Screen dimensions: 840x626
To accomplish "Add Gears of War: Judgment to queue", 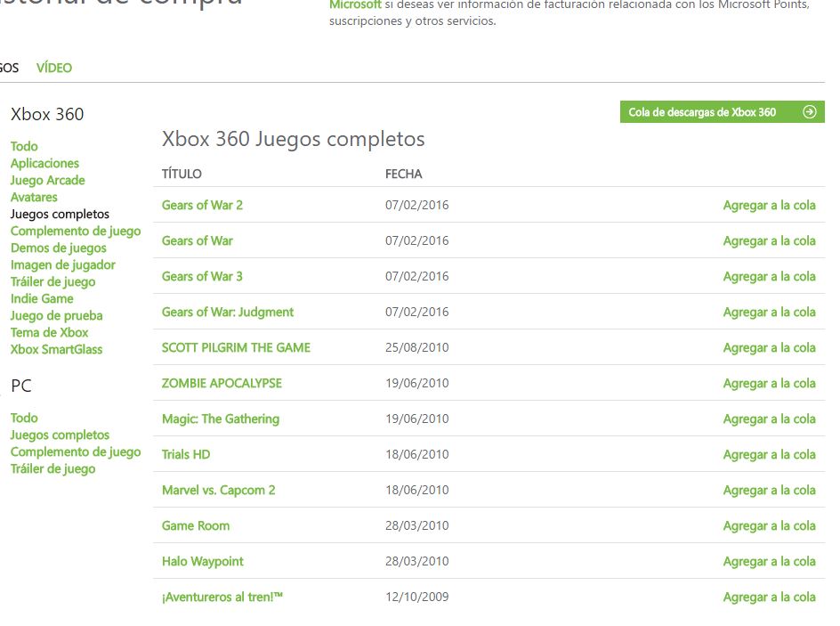I will click(x=770, y=312).
